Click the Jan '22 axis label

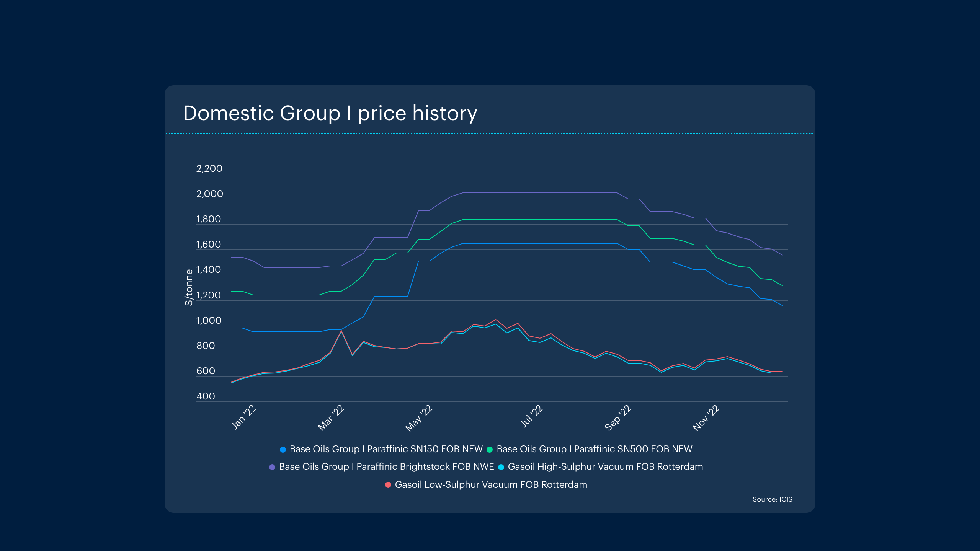pos(244,417)
